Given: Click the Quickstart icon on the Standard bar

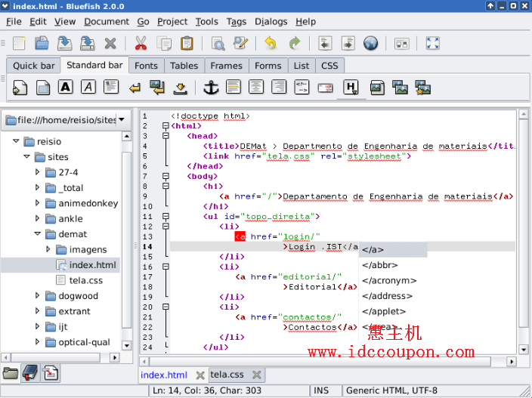Looking at the screenshot, I should pyautogui.click(x=20, y=88).
